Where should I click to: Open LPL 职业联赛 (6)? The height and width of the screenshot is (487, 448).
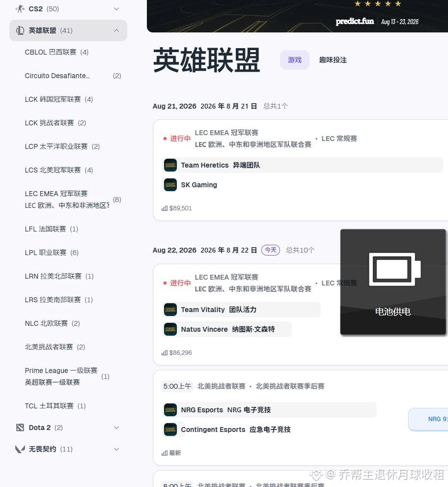coord(52,253)
